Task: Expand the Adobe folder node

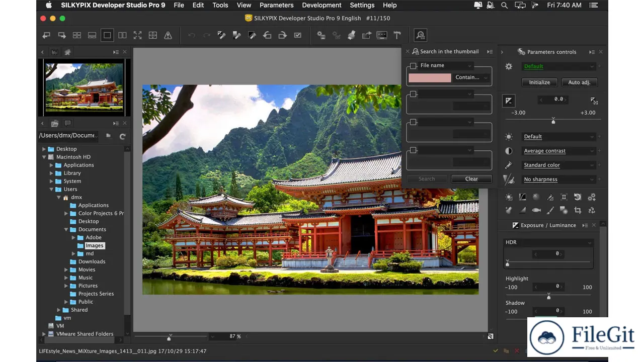Action: 73,237
